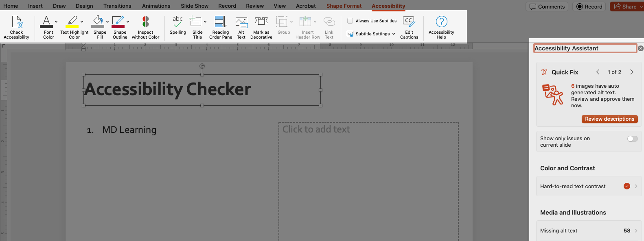Click the Review descriptions button

pos(609,119)
